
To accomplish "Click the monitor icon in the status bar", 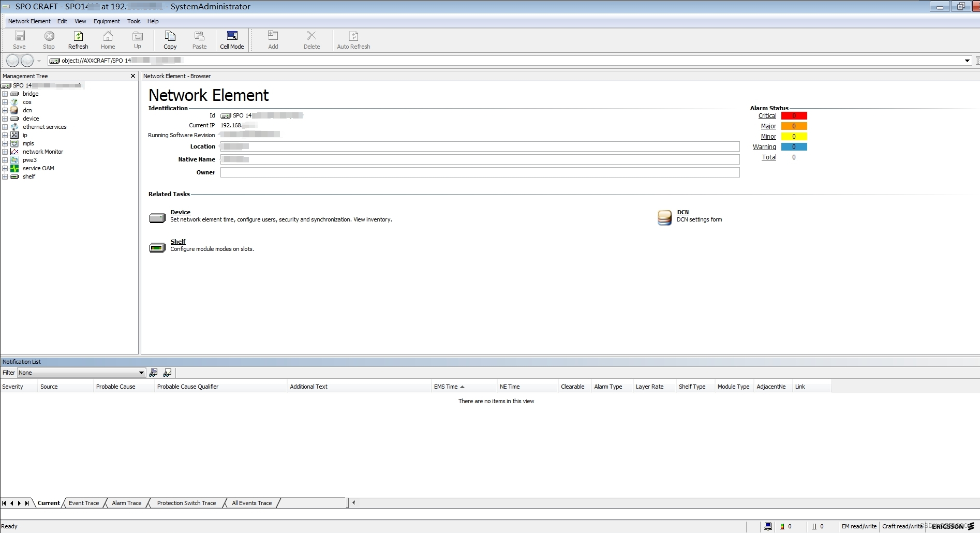I will 768,526.
